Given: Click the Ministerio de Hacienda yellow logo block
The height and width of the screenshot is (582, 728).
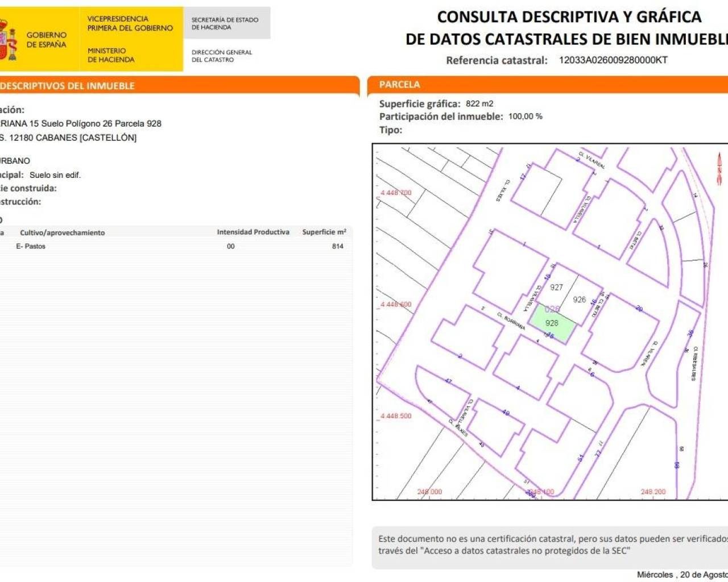Looking at the screenshot, I should coord(130,39).
